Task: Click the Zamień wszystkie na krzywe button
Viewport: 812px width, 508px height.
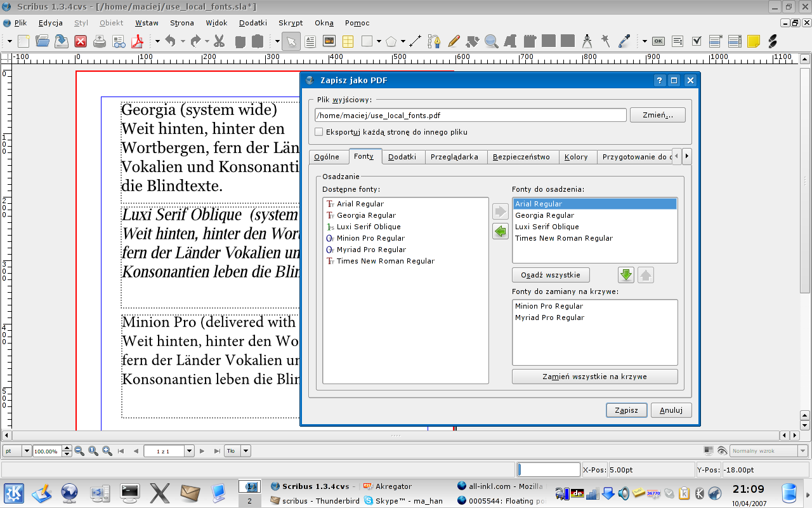Action: click(x=594, y=377)
